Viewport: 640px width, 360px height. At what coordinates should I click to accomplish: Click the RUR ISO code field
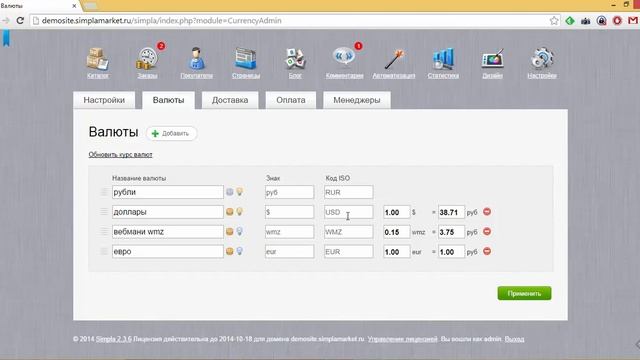(349, 192)
